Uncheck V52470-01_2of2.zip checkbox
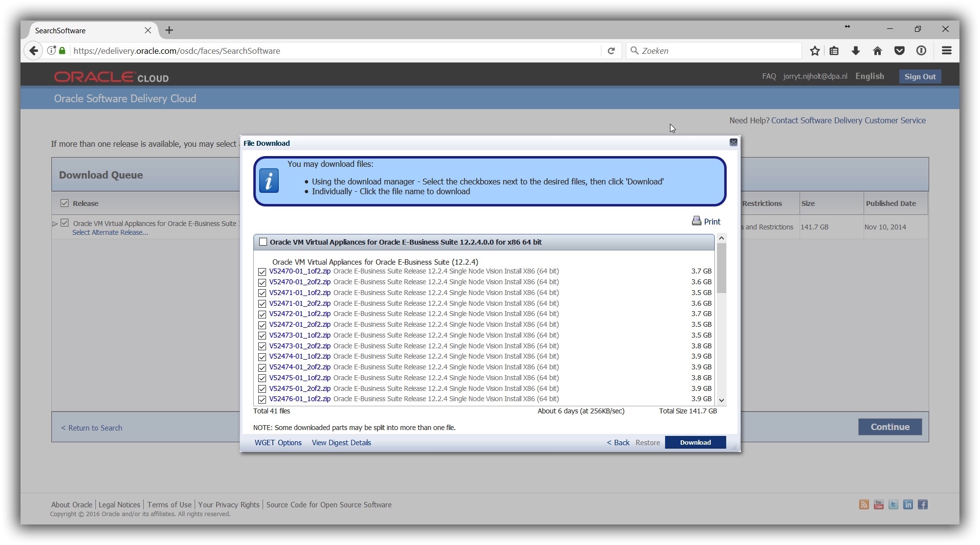980x545 pixels. (262, 282)
